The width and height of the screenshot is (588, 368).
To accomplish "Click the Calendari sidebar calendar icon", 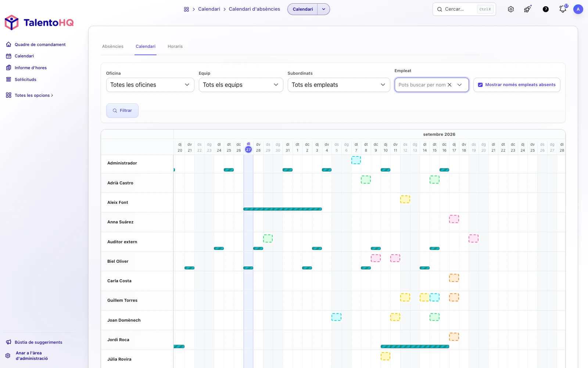I will click(x=8, y=56).
